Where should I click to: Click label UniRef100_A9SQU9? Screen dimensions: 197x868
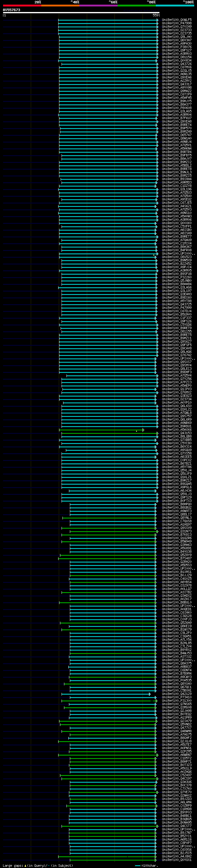[177, 450]
